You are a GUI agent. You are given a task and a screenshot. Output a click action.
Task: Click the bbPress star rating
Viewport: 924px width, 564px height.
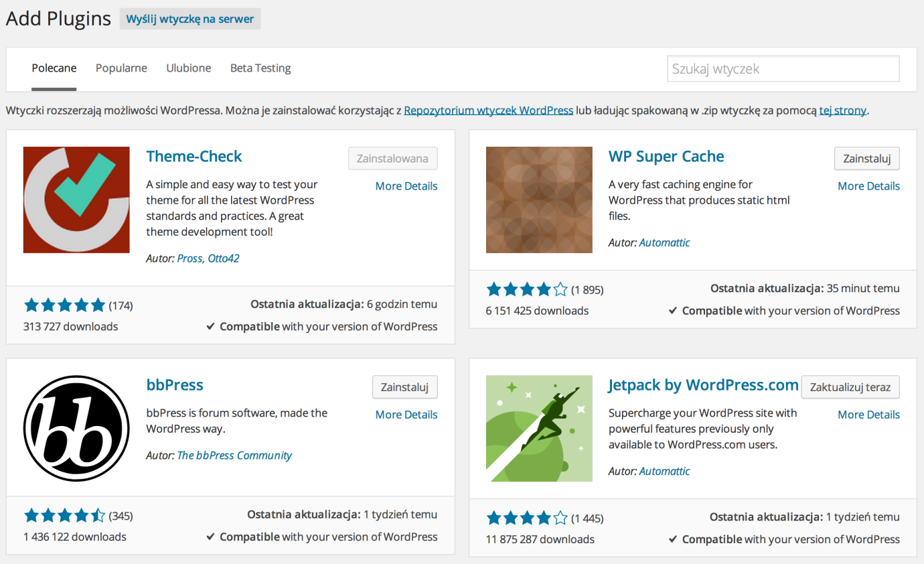click(65, 516)
